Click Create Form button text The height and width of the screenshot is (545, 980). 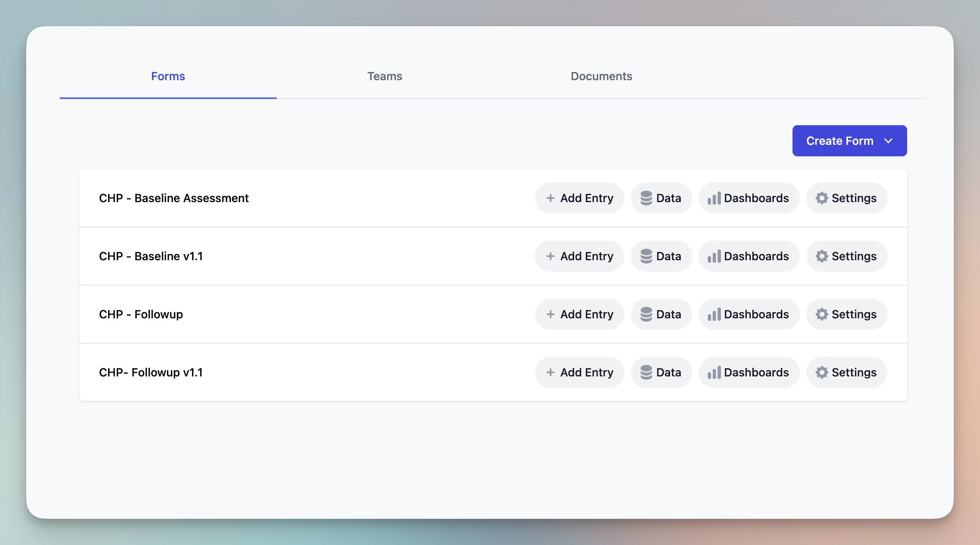click(x=840, y=141)
